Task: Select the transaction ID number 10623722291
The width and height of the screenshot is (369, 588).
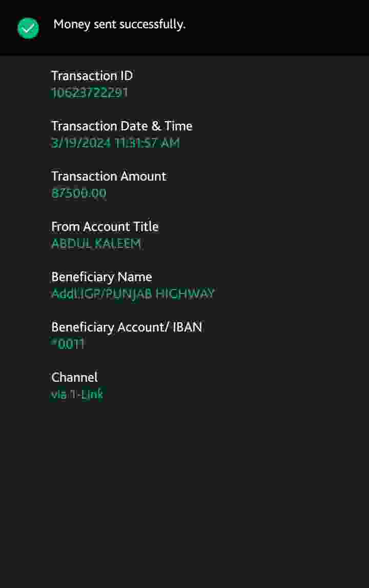Action: 89,93
